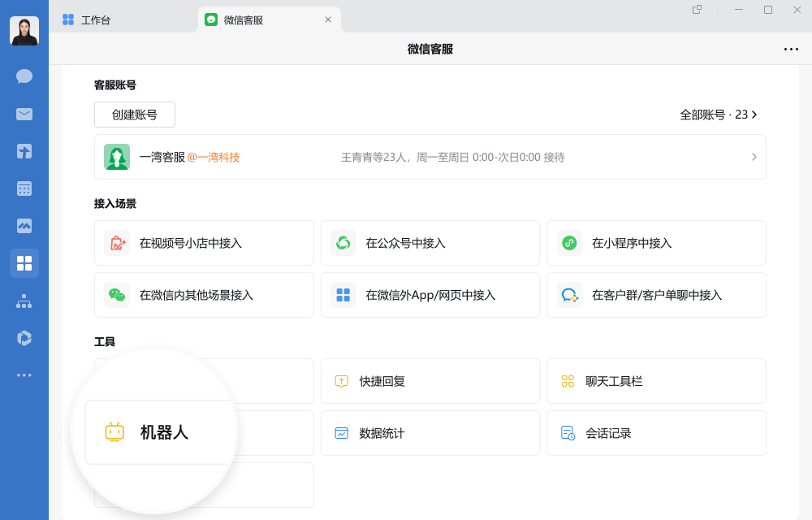Open 在视频号小店中接入 card
The image size is (812, 520).
(204, 243)
